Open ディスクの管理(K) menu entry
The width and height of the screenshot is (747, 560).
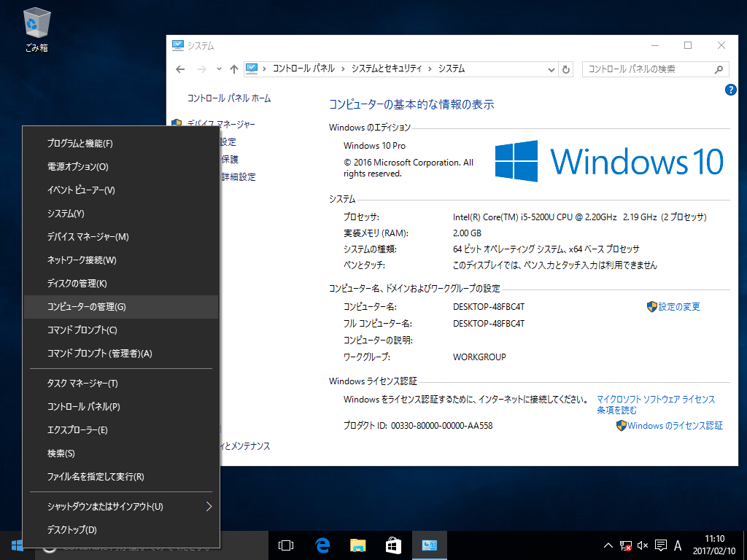[x=121, y=284]
